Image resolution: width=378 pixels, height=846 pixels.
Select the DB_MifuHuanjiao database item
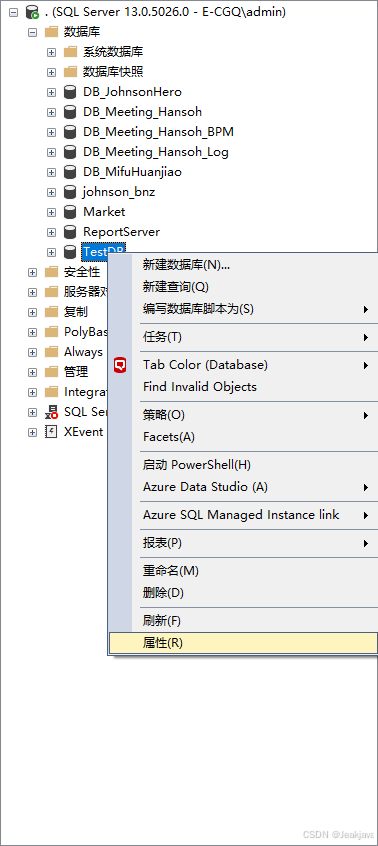point(132,172)
